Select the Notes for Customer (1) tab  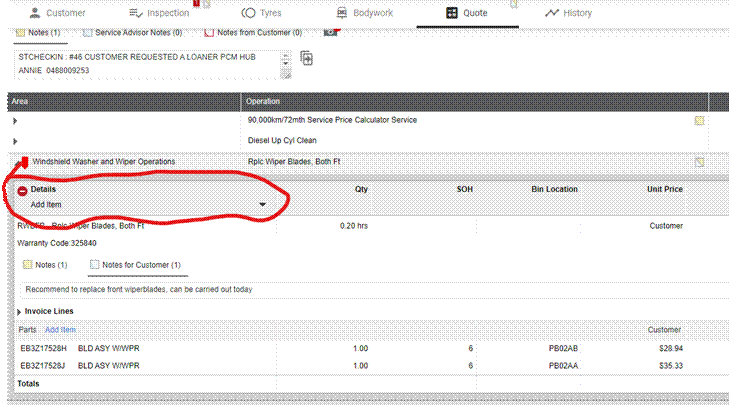[x=135, y=265]
